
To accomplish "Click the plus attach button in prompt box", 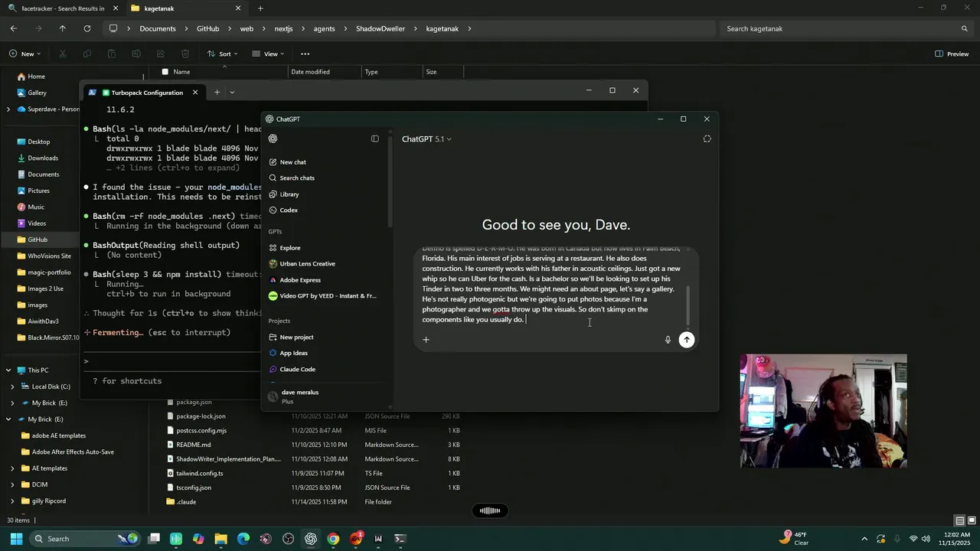I will 426,340.
